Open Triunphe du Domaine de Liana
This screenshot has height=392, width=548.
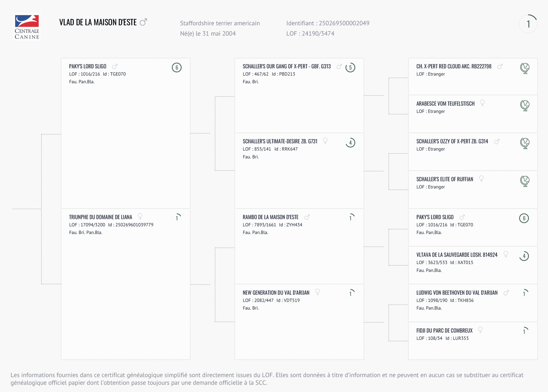click(x=101, y=217)
